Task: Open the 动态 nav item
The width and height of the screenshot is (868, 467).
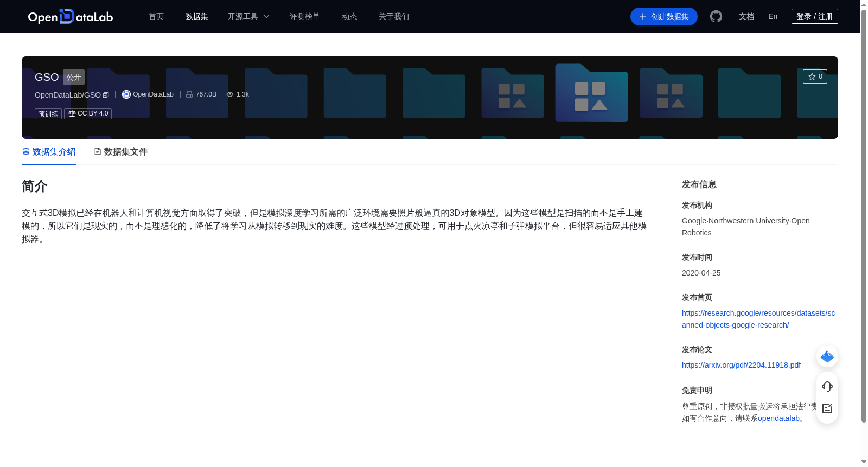Action: tap(349, 16)
